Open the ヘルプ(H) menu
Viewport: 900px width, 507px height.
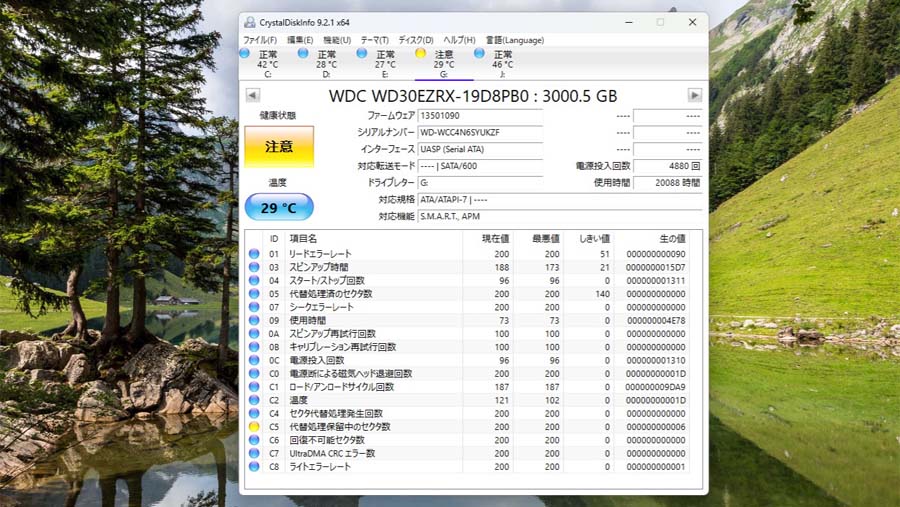click(459, 40)
